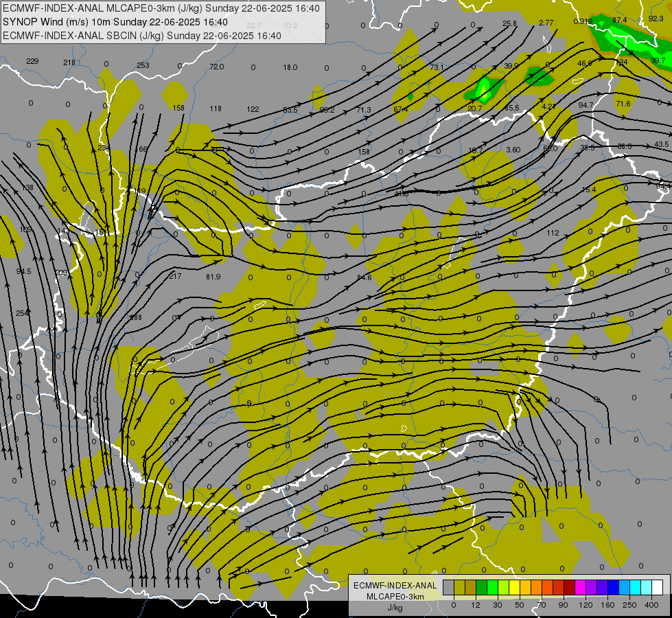Click the legend scale label 400
The width and height of the screenshot is (672, 618).
point(651,605)
